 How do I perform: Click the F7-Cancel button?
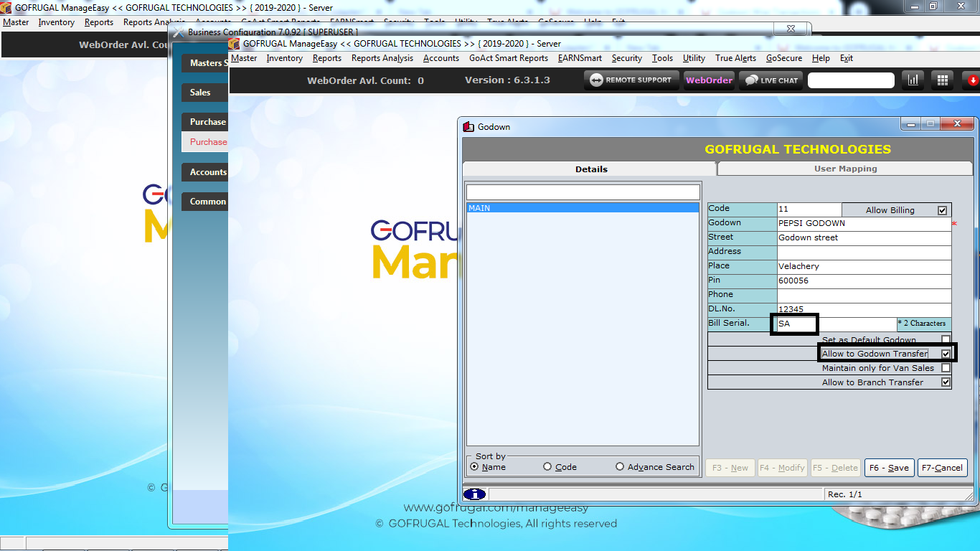pyautogui.click(x=942, y=468)
